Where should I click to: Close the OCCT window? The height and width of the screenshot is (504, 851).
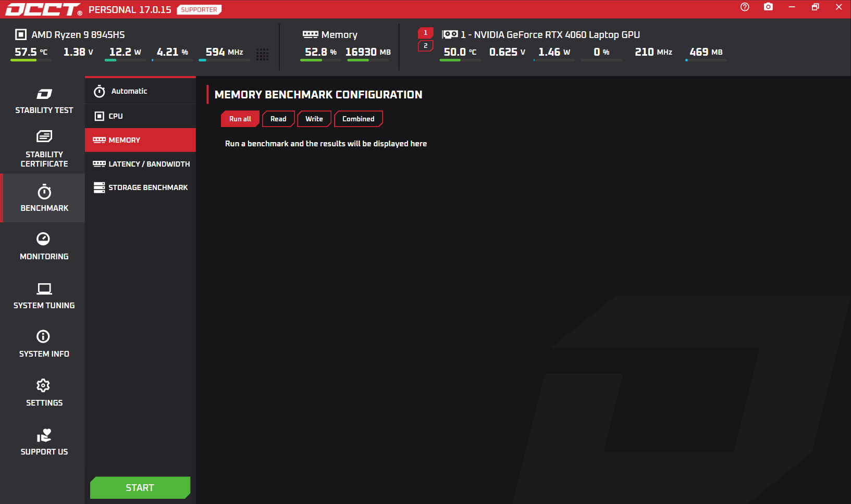[x=838, y=7]
